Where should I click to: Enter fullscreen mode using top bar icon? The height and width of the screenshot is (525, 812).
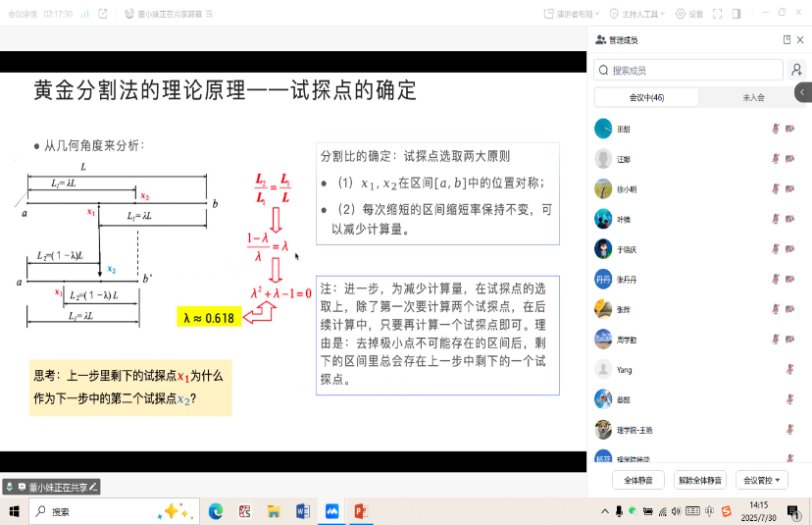[x=717, y=14]
